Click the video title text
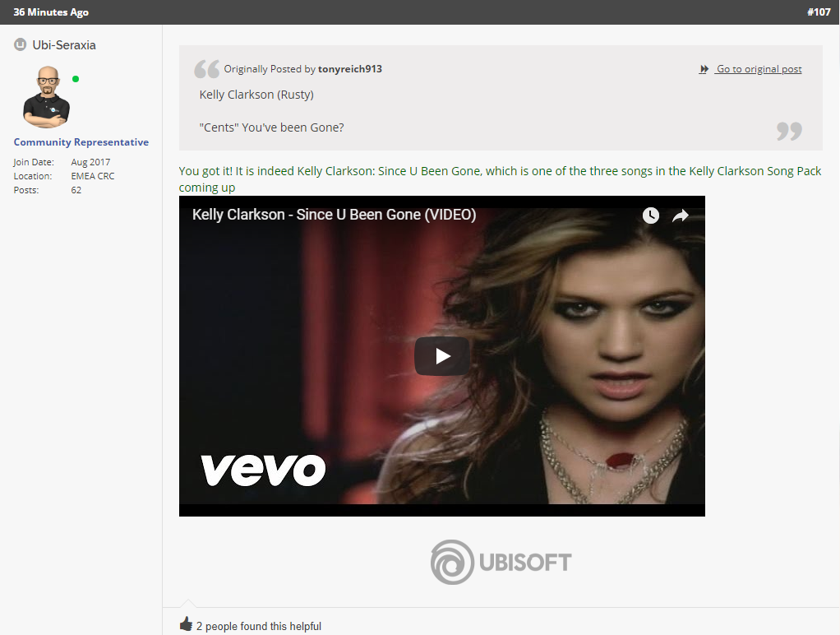 click(335, 215)
